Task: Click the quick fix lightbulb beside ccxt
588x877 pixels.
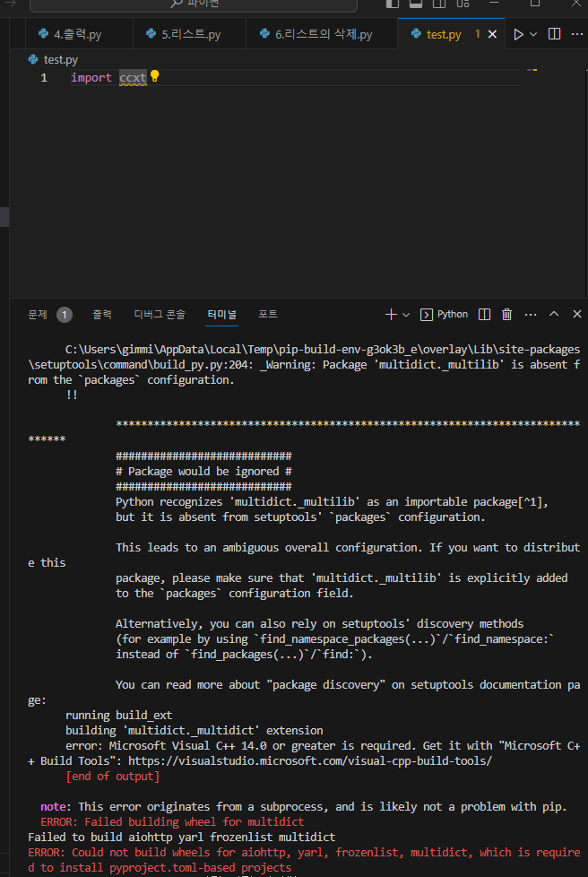Action: coord(152,78)
